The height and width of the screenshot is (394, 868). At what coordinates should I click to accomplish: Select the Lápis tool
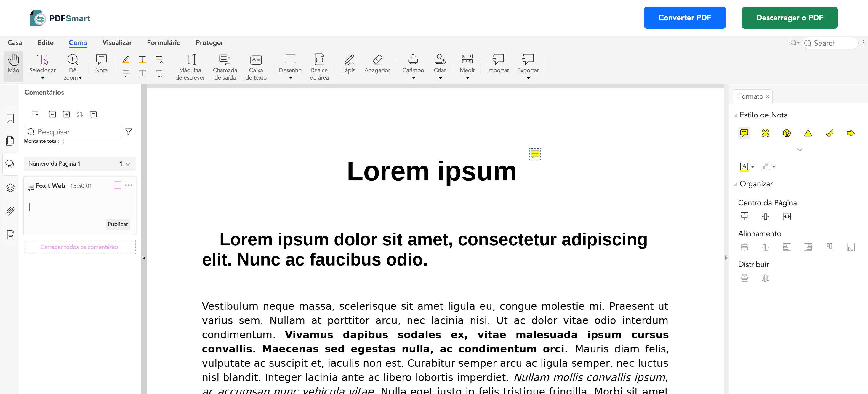349,64
